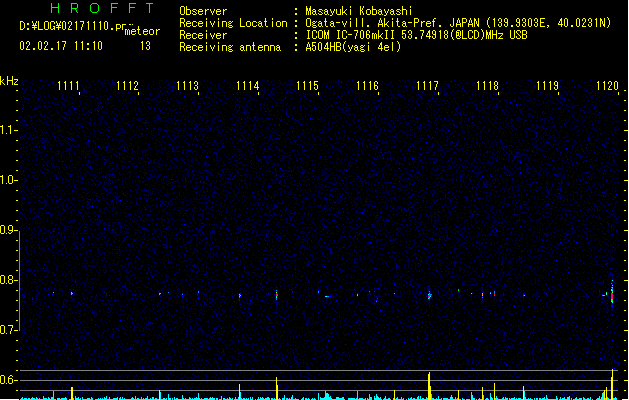Click the HROFFT title text
This screenshot has width=629, height=400.
click(x=103, y=8)
